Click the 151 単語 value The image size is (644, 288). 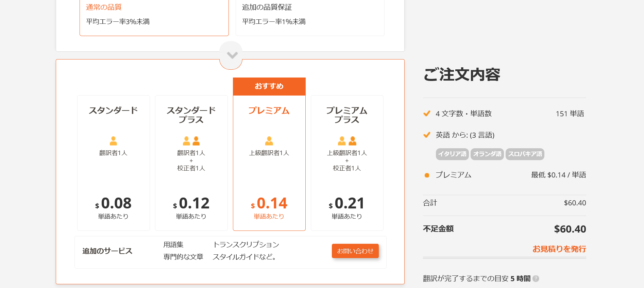570,114
